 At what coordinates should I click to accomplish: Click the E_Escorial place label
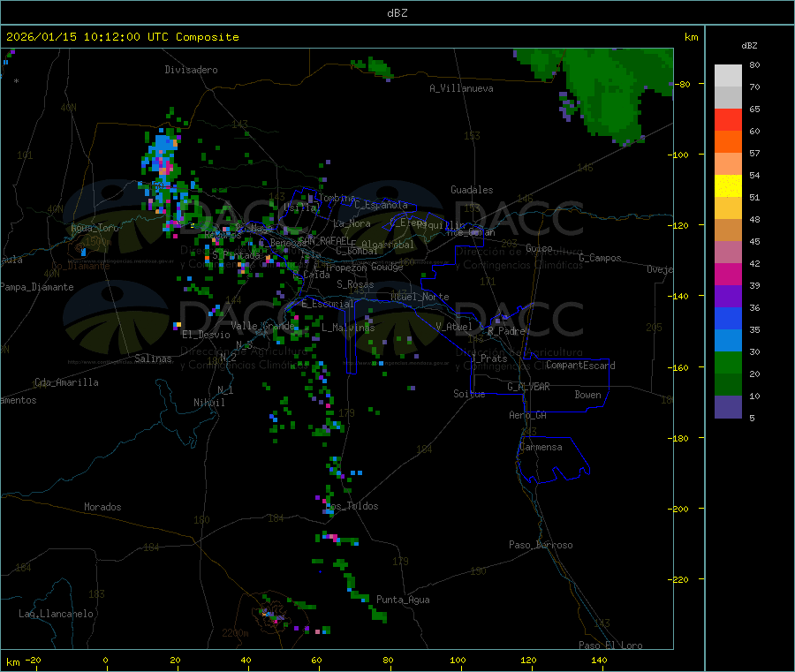tap(328, 304)
